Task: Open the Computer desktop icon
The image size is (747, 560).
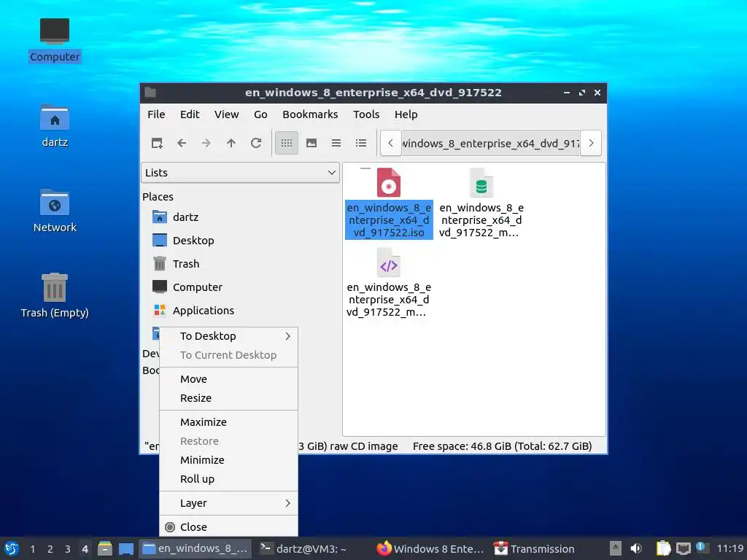Action: coord(54,40)
